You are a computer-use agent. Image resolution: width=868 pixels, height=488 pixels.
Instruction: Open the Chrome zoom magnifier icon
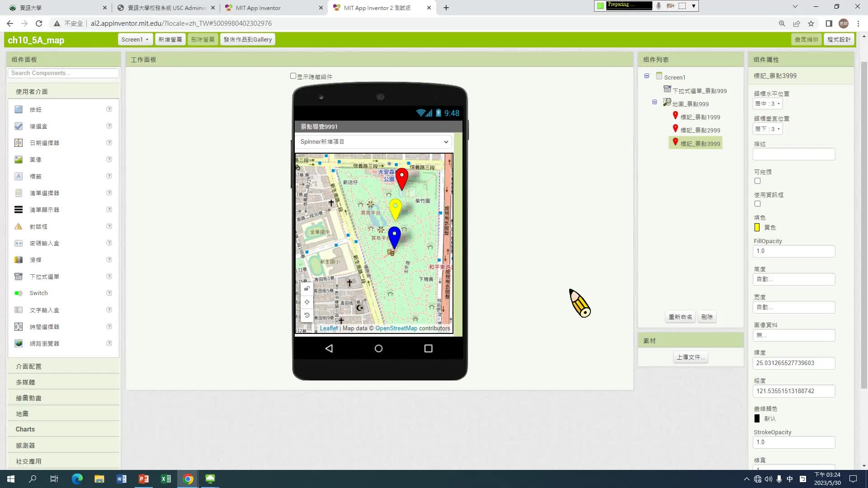tap(782, 23)
